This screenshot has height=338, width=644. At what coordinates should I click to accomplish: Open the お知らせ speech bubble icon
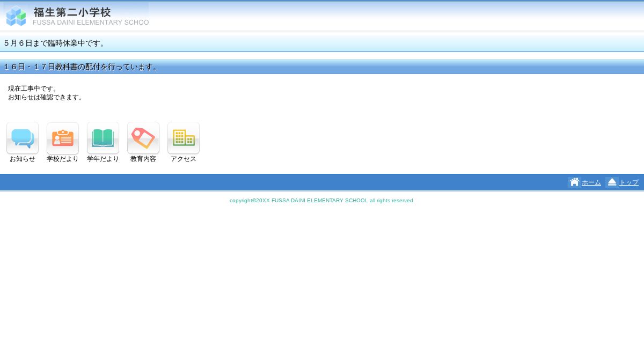coord(23,138)
